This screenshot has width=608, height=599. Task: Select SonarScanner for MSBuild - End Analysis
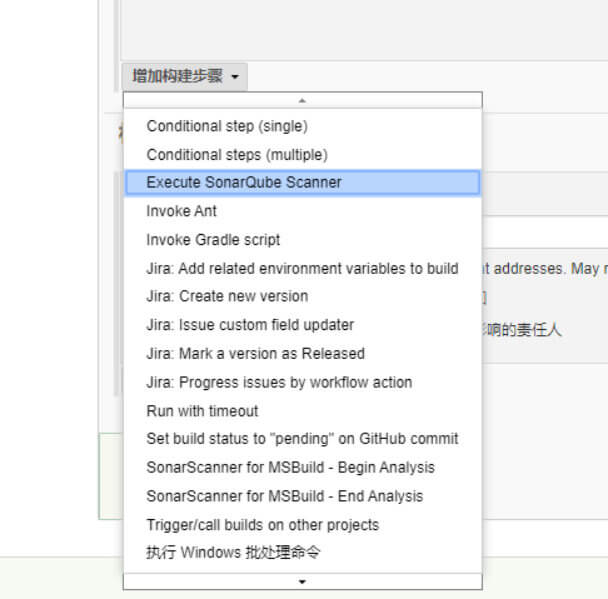click(x=302, y=496)
